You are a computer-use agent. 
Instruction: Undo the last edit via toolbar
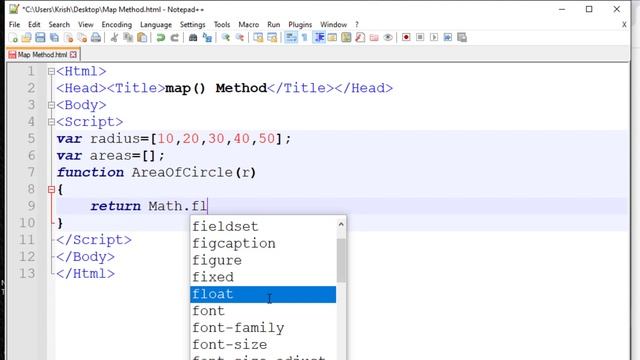point(161,38)
